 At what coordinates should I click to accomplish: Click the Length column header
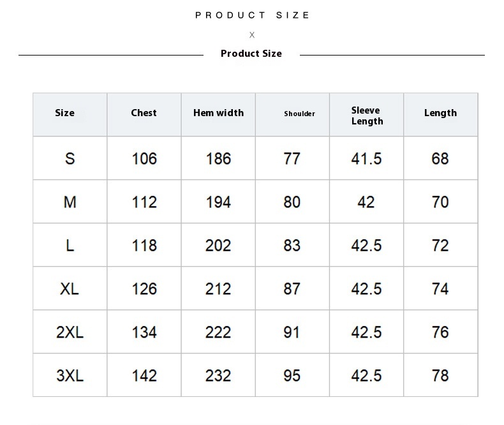pyautogui.click(x=440, y=113)
